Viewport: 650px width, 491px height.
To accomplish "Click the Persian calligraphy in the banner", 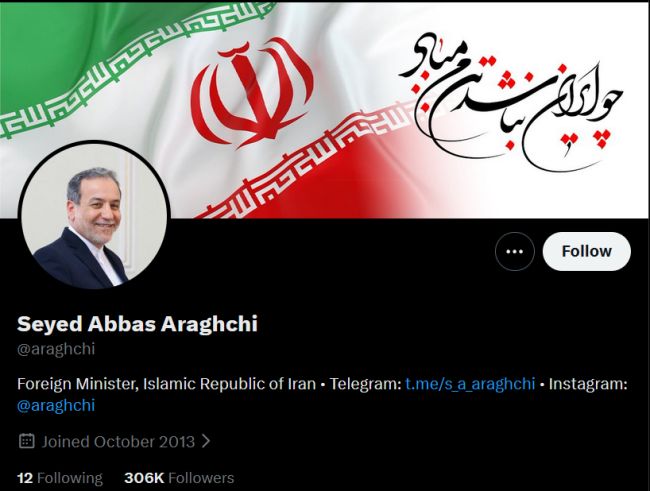I will (x=511, y=102).
